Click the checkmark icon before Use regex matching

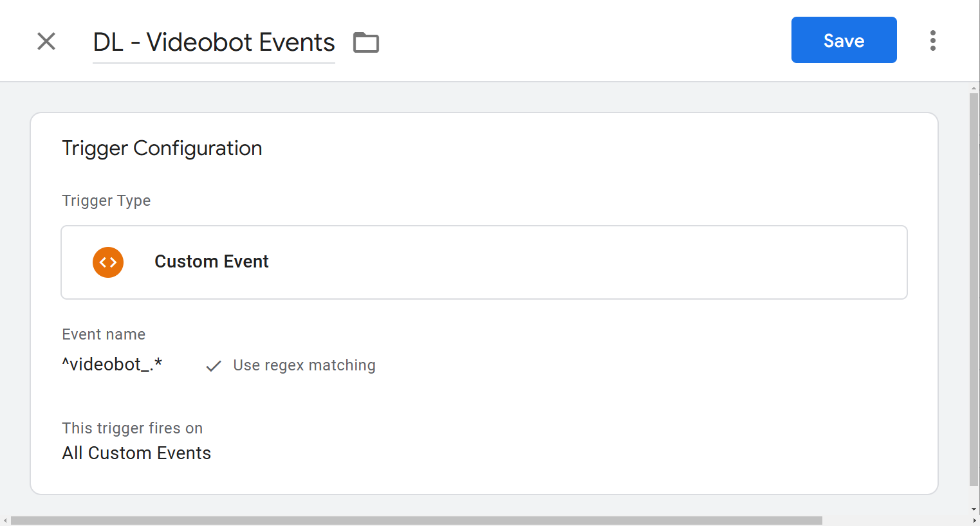[213, 365]
